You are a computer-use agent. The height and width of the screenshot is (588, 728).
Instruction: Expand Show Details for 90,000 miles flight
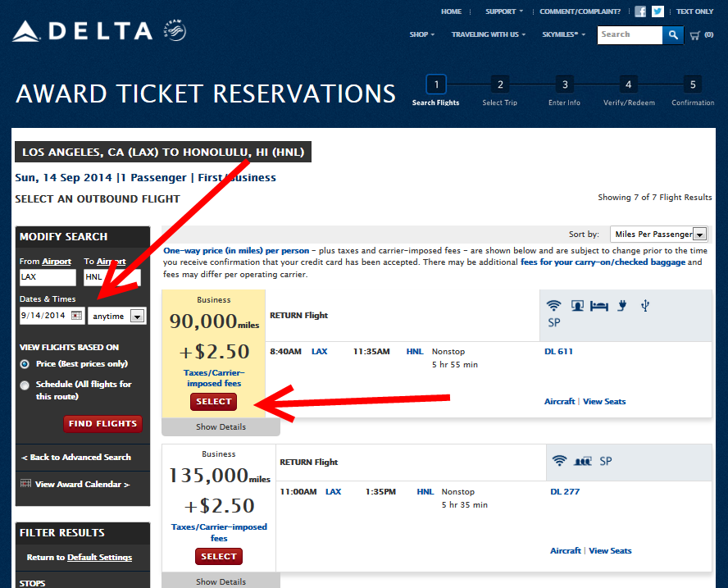click(x=221, y=427)
